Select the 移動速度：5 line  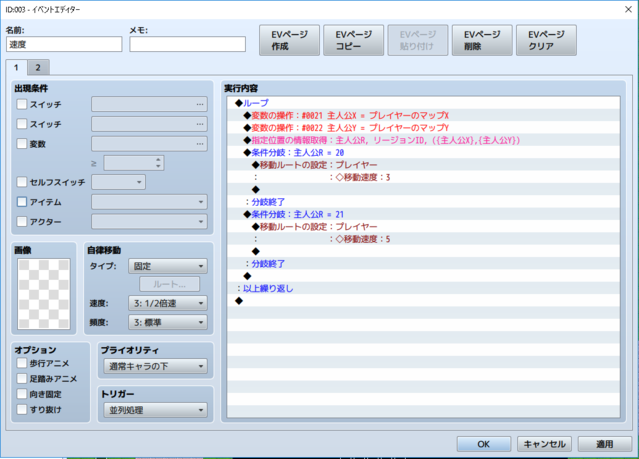tap(423, 239)
